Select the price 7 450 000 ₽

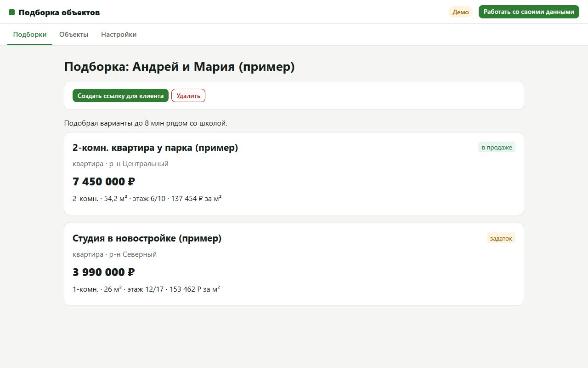coord(104,182)
